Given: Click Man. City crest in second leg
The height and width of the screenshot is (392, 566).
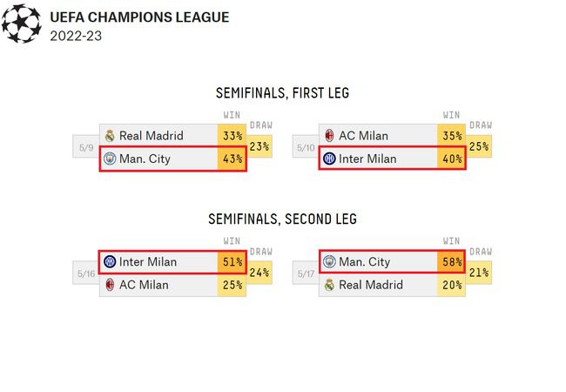Looking at the screenshot, I should [x=329, y=262].
